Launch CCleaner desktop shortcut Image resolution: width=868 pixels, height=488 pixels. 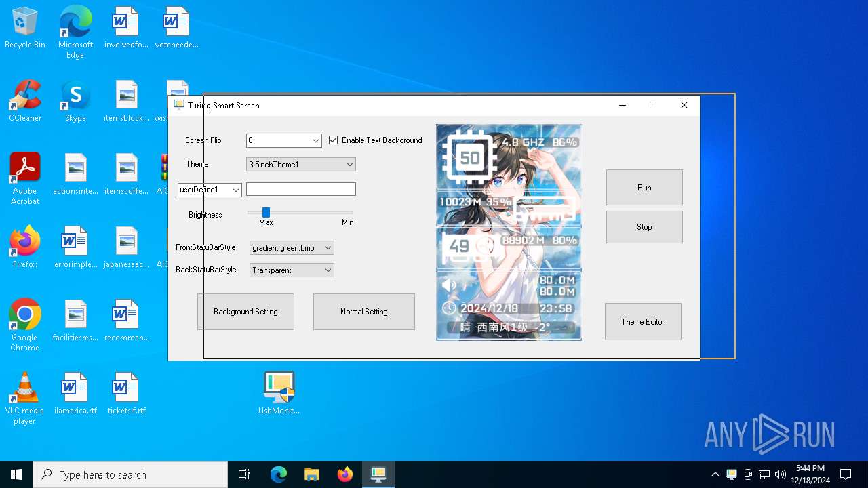pos(25,102)
